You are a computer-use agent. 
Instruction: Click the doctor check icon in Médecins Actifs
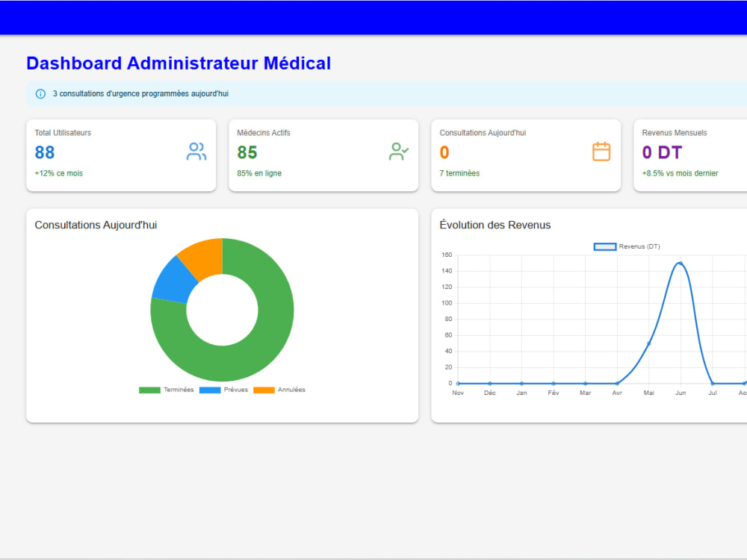399,152
